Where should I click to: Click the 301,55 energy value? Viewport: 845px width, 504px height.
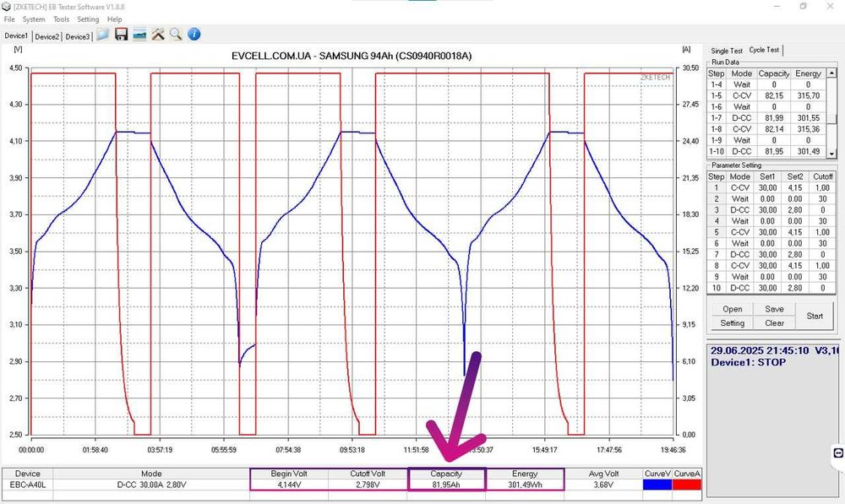coord(809,118)
